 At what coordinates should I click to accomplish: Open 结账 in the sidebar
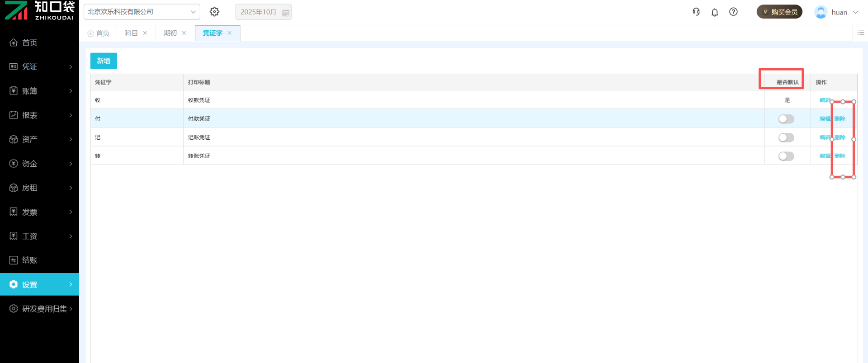30,260
